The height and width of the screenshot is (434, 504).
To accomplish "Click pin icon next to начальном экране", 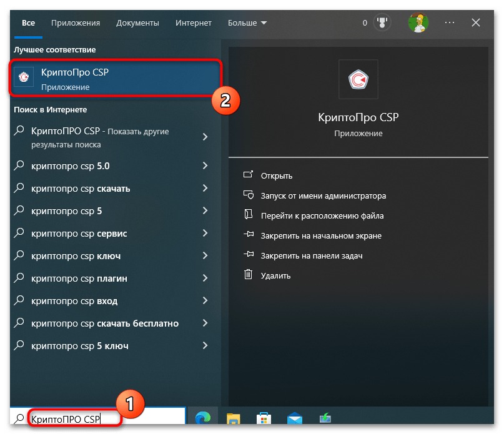I will pos(249,234).
